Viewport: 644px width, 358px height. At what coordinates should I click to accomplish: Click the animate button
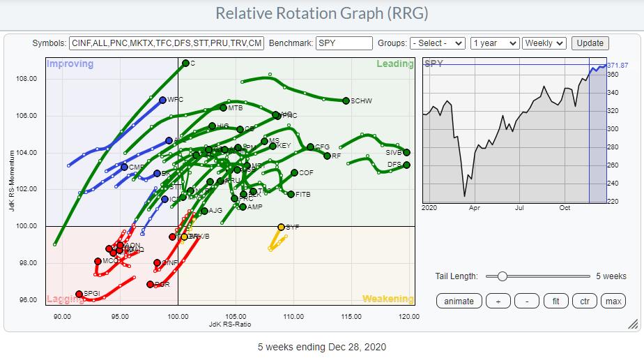point(459,301)
